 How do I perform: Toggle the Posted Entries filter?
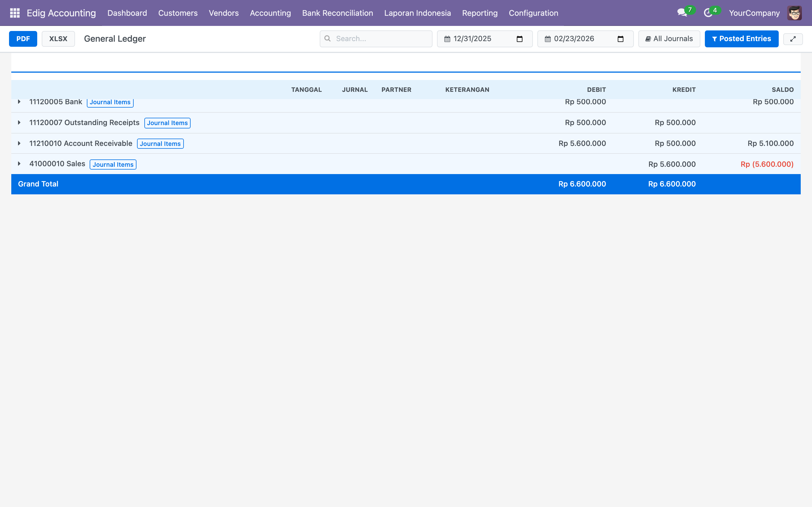coord(741,39)
